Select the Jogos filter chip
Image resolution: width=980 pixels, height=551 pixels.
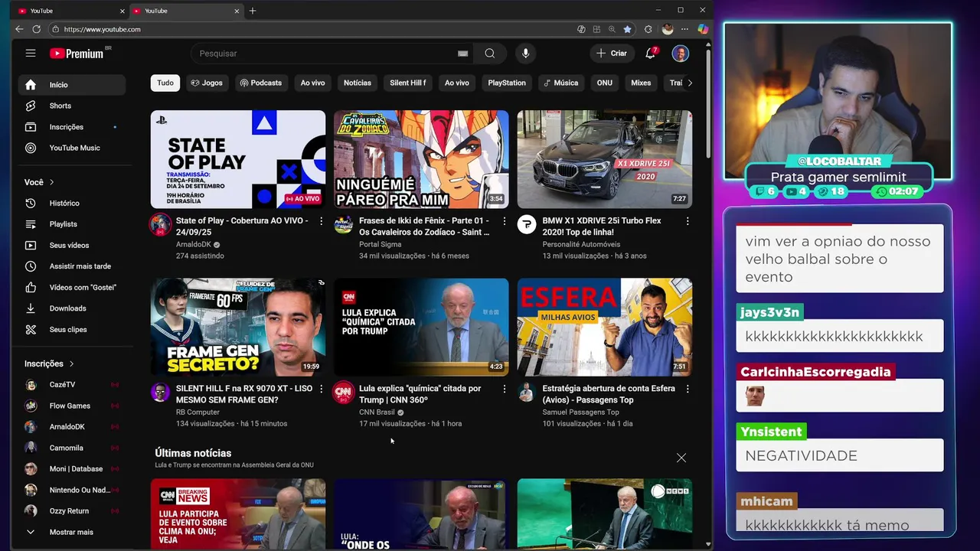click(x=207, y=83)
